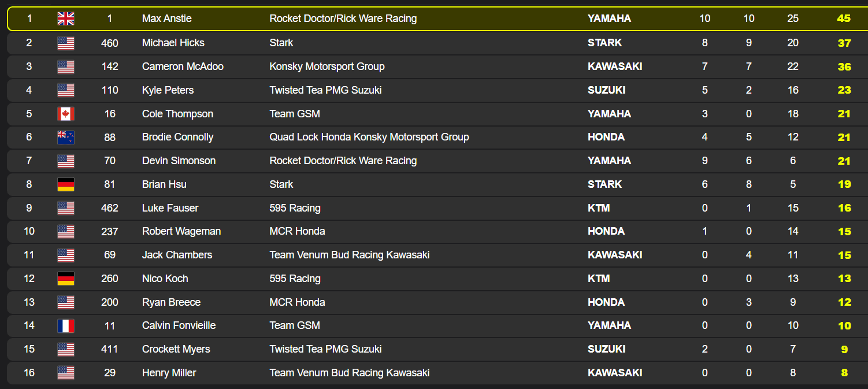Select rider name Ryan Breece
The image size is (868, 389).
(x=172, y=302)
